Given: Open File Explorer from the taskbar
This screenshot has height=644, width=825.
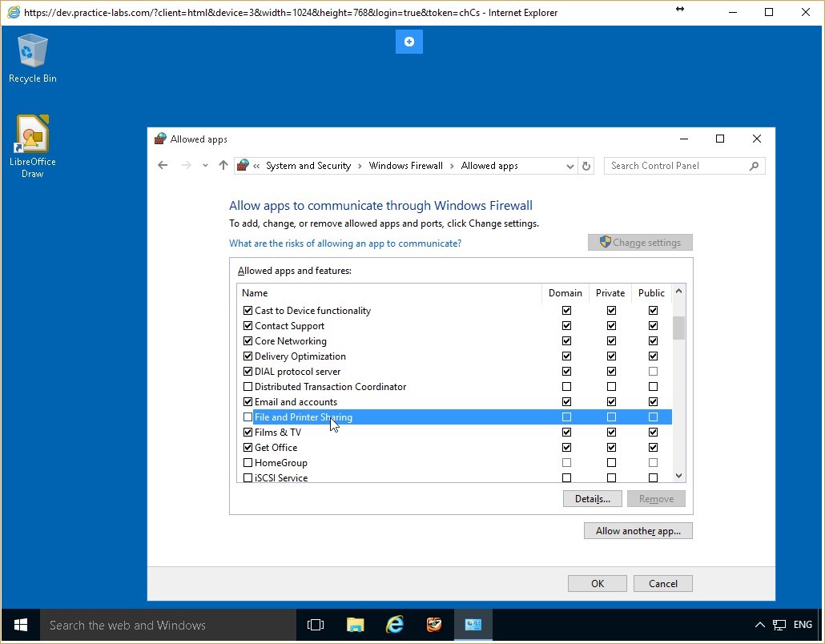Looking at the screenshot, I should (x=355, y=625).
